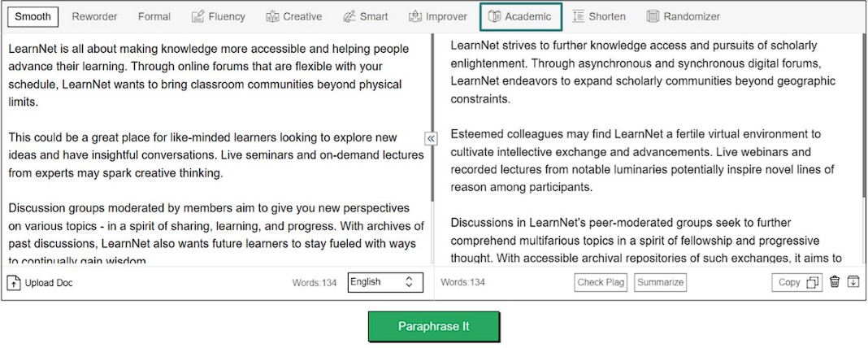
Task: Select the Smart mode icon
Action: click(x=349, y=16)
